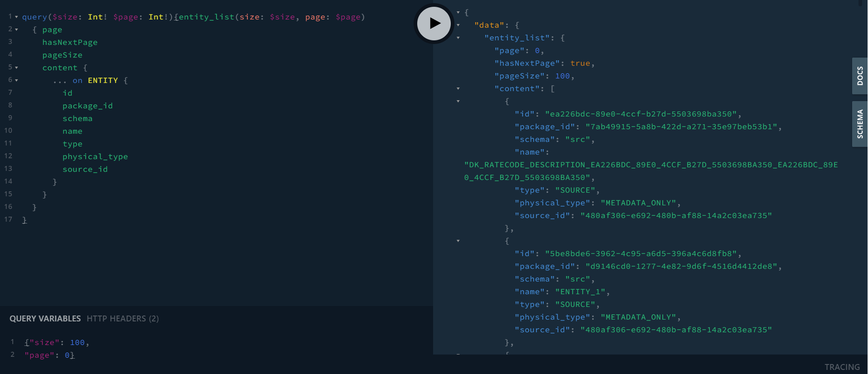Run the query with the play button
The width and height of the screenshot is (868, 374).
point(434,24)
